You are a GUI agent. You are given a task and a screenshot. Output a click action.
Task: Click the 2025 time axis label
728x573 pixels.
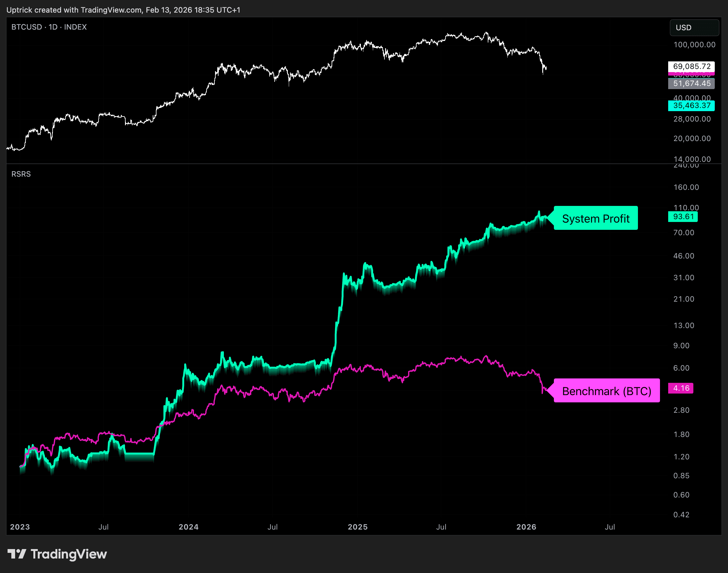(358, 527)
